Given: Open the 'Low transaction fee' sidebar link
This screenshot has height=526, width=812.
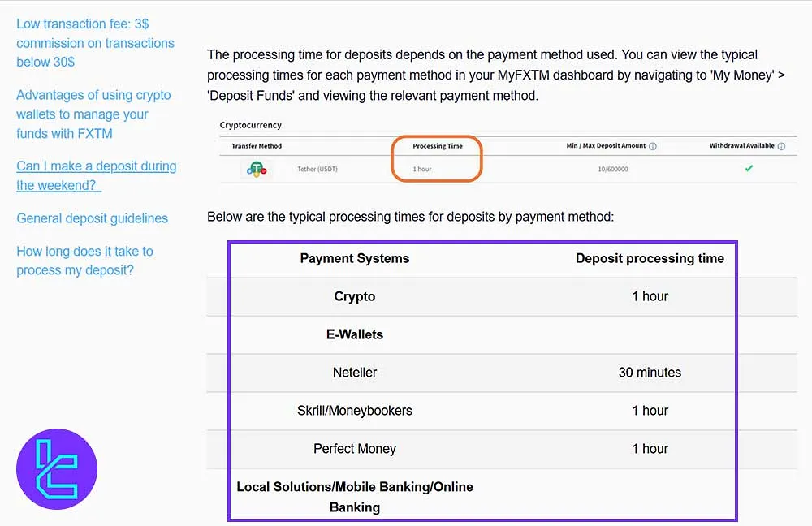Looking at the screenshot, I should 95,43.
